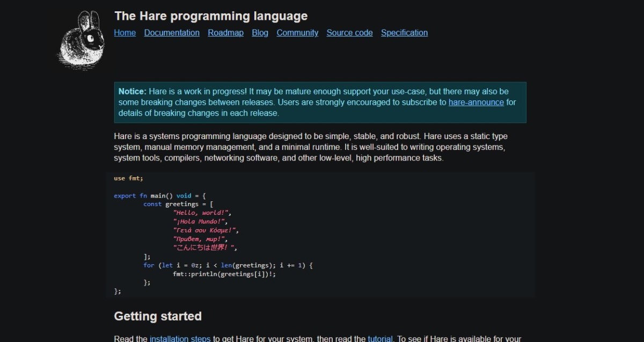Go to the Documentation page
The height and width of the screenshot is (342, 644).
point(172,33)
